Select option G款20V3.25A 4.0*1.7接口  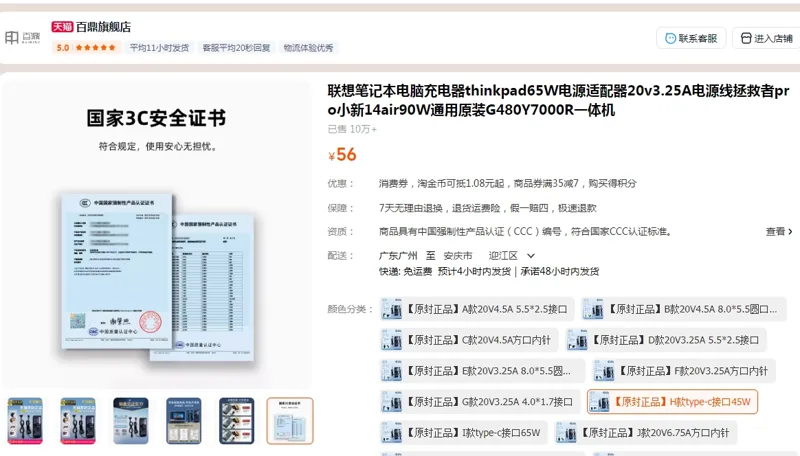click(x=480, y=402)
